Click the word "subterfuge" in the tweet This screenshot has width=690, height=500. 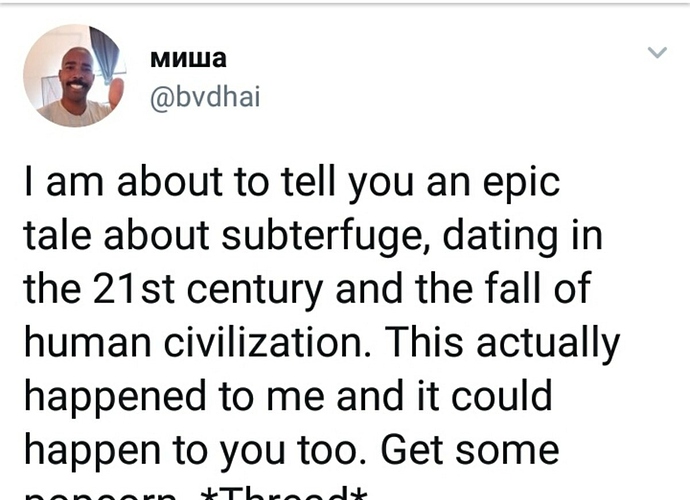click(x=321, y=236)
